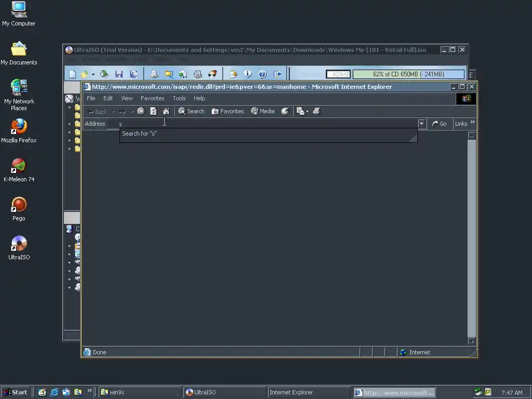This screenshot has width=532, height=399.
Task: Click scroll down arrow in IE window
Action: click(x=472, y=341)
